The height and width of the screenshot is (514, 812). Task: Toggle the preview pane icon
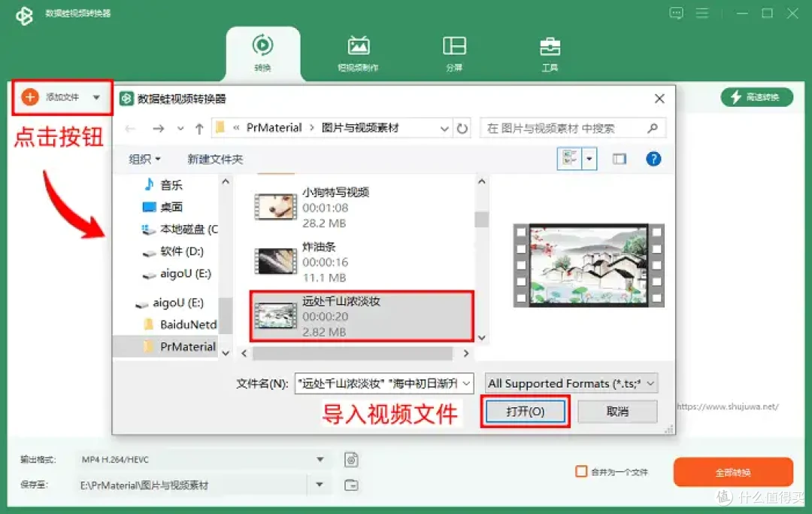[620, 159]
